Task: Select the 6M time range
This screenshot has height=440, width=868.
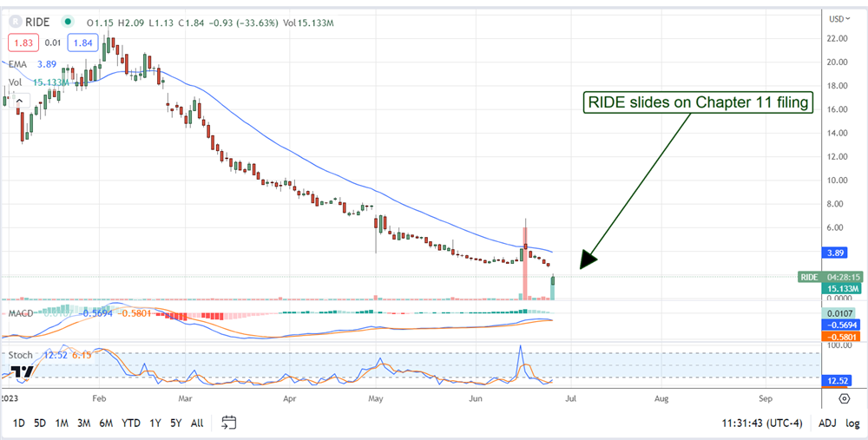Action: click(106, 424)
